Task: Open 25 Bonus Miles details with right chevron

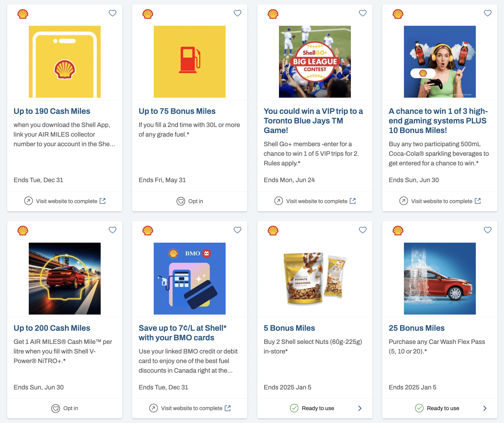Action: pyautogui.click(x=485, y=408)
